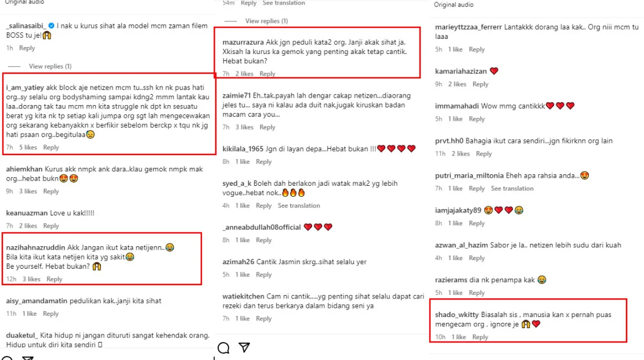This screenshot has width=644, height=360.
Task: Click verified badge beside _salinasaibi_
Action: coord(51,26)
